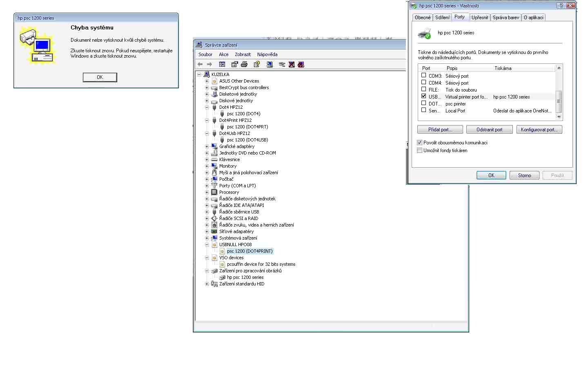
Task: Open the Správa barev tab
Action: tap(506, 18)
